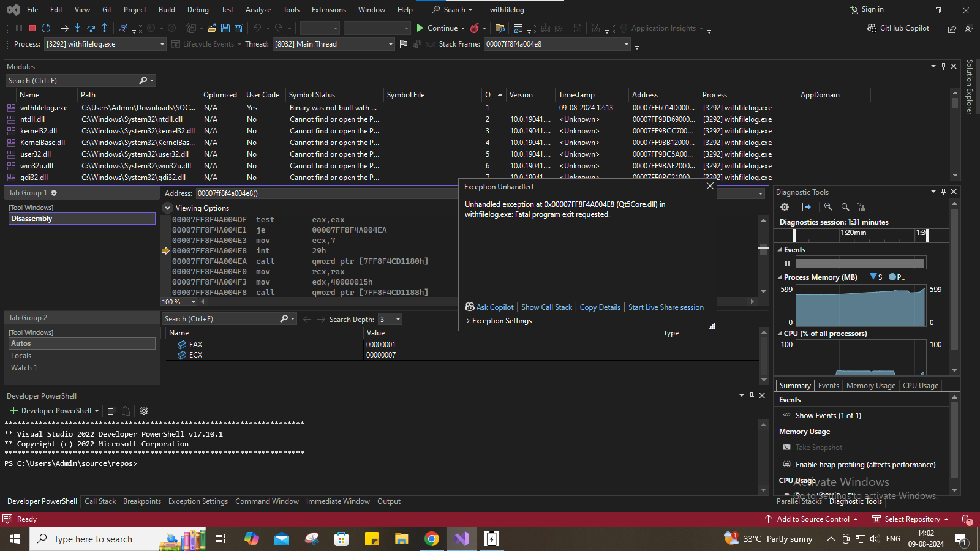Click the disassembly horizontal scrollbar
The height and width of the screenshot is (551, 980).
[x=478, y=302]
